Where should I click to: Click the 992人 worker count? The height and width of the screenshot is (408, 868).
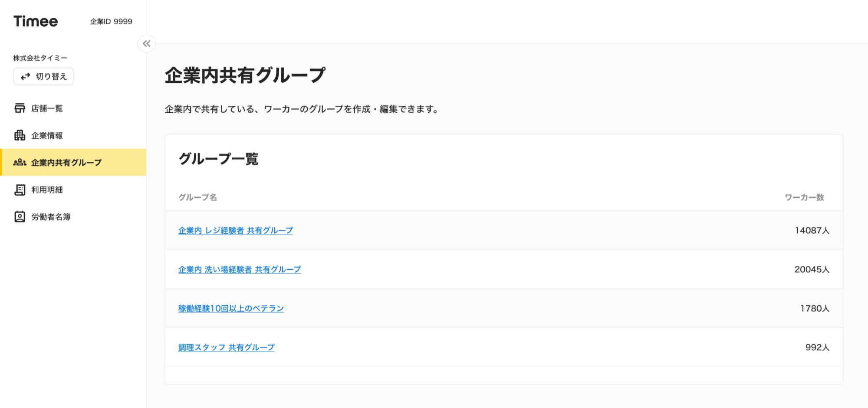click(x=817, y=347)
